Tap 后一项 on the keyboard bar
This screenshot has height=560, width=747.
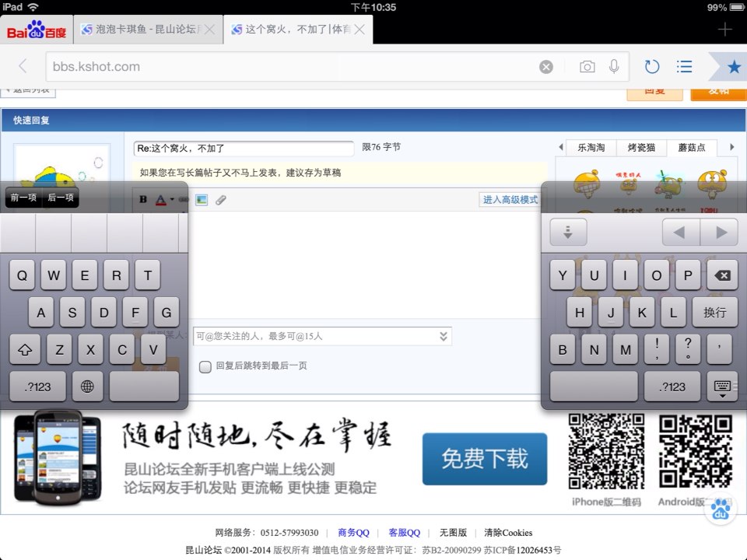(x=61, y=197)
